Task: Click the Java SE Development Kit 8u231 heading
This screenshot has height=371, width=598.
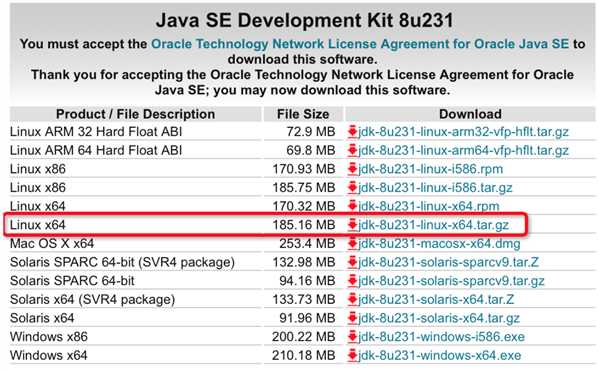Action: point(304,20)
